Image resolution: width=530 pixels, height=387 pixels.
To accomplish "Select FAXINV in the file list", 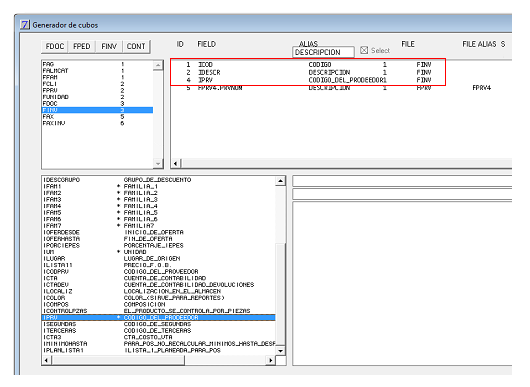I will [x=97, y=123].
